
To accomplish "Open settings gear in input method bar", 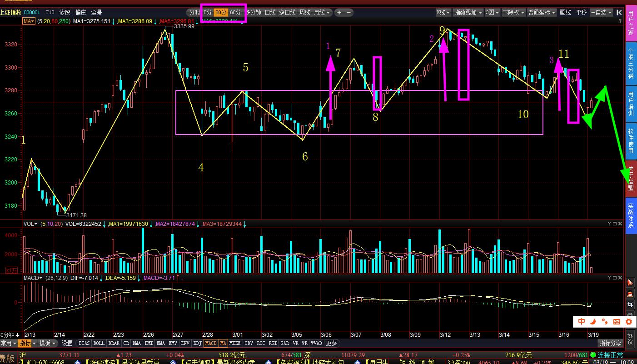I will click(629, 322).
